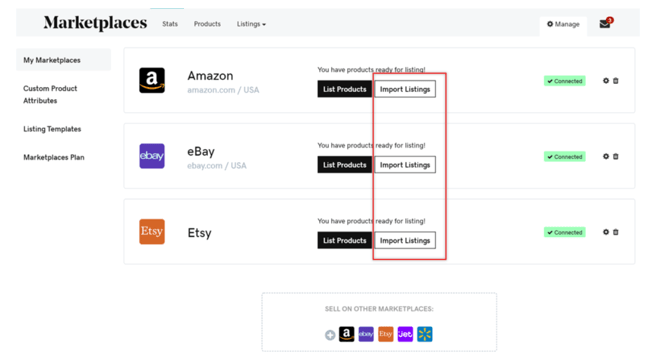Open settings gear for Etsy
The width and height of the screenshot is (656, 364).
(x=606, y=232)
